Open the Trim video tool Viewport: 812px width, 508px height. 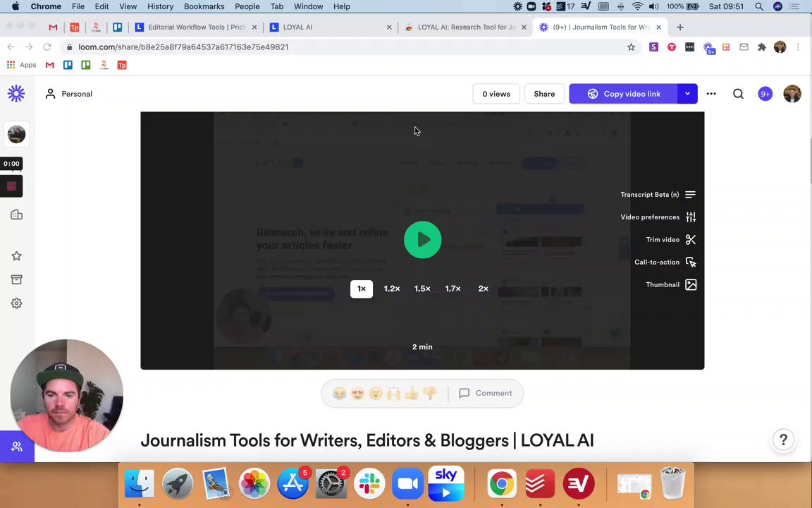[x=670, y=239]
